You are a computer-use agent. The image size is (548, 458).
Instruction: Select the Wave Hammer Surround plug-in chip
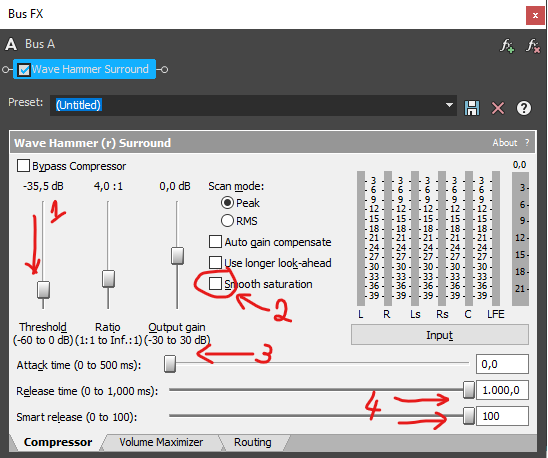point(84,69)
